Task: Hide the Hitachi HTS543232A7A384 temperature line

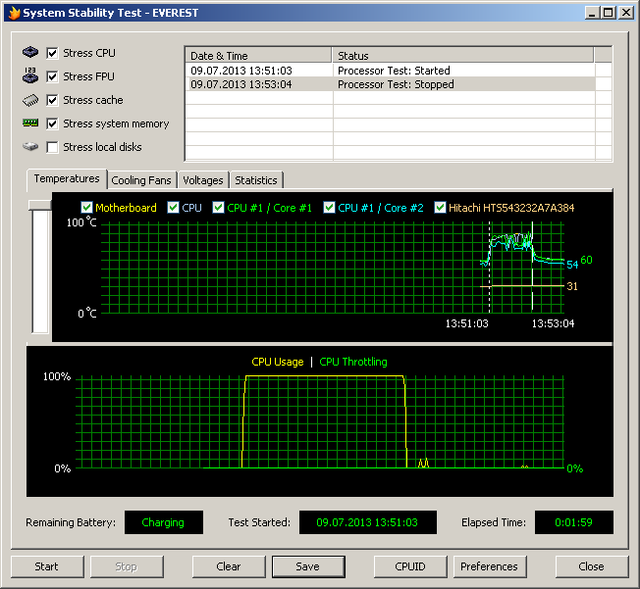Action: [440, 208]
